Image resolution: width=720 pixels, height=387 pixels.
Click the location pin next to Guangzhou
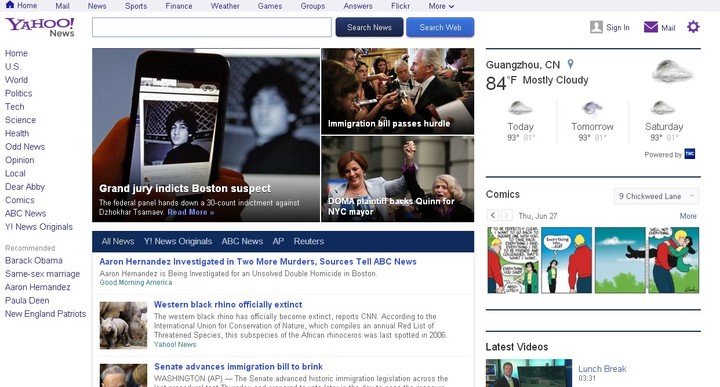pyautogui.click(x=570, y=64)
